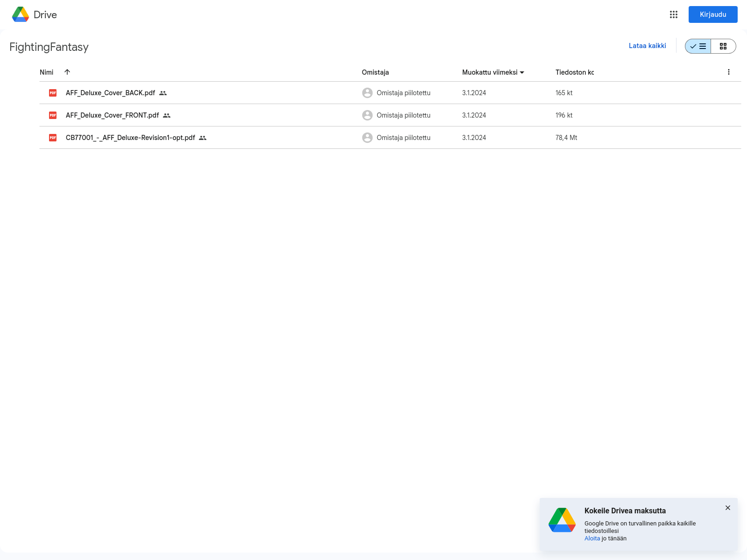The height and width of the screenshot is (560, 747).
Task: Close the Kokeile Drivea maksutta popup
Action: pyautogui.click(x=728, y=508)
